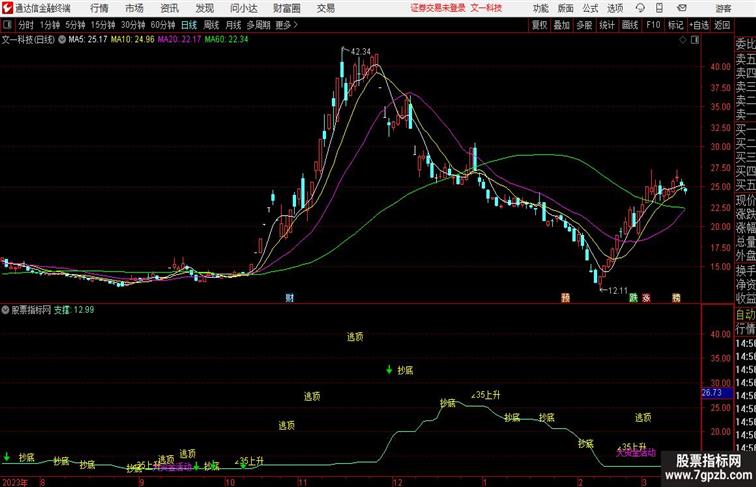Switch to the 30分钟 period tab
Screen dimensions: 756x487
click(133, 25)
